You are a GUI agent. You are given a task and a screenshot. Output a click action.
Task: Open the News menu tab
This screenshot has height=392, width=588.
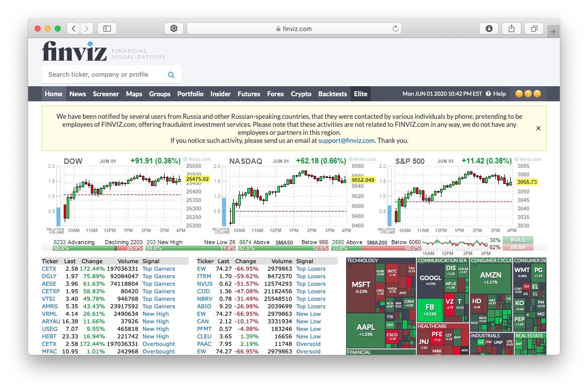pyautogui.click(x=78, y=94)
